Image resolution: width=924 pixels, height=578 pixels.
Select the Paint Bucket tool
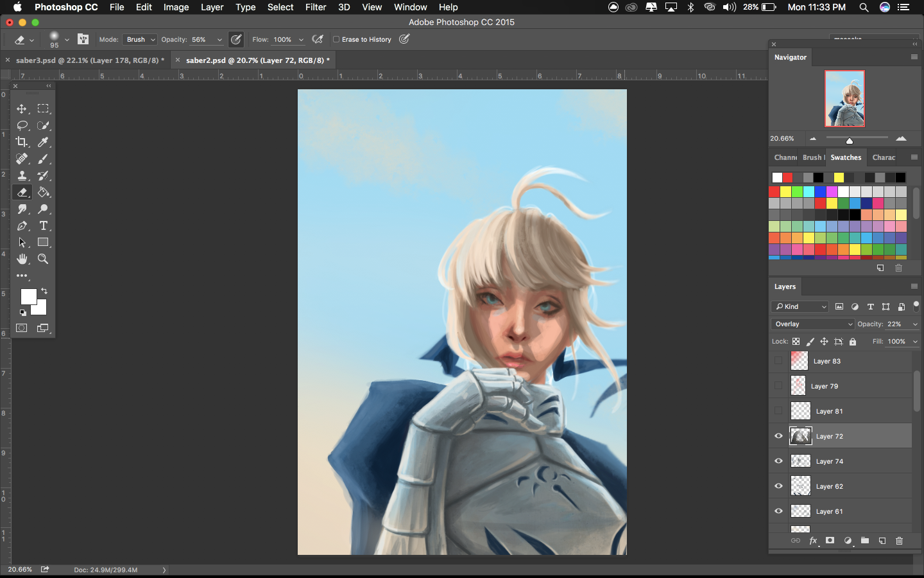click(43, 192)
